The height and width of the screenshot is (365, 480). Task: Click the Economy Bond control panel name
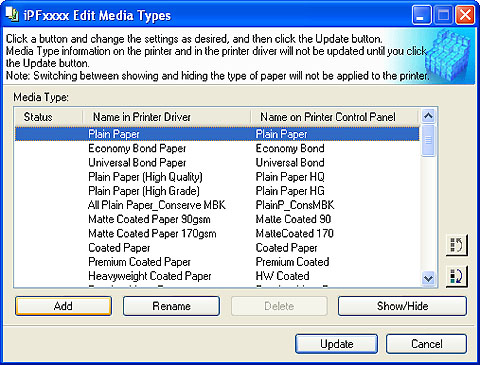tap(290, 148)
